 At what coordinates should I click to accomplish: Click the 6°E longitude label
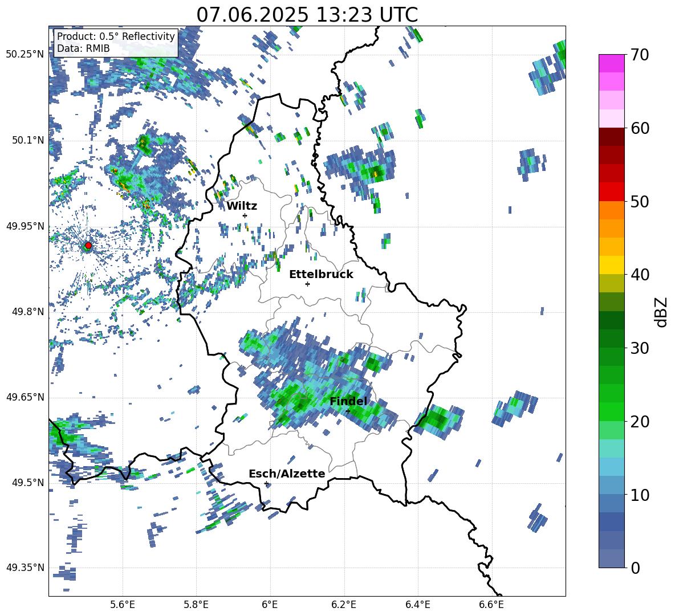tap(270, 605)
